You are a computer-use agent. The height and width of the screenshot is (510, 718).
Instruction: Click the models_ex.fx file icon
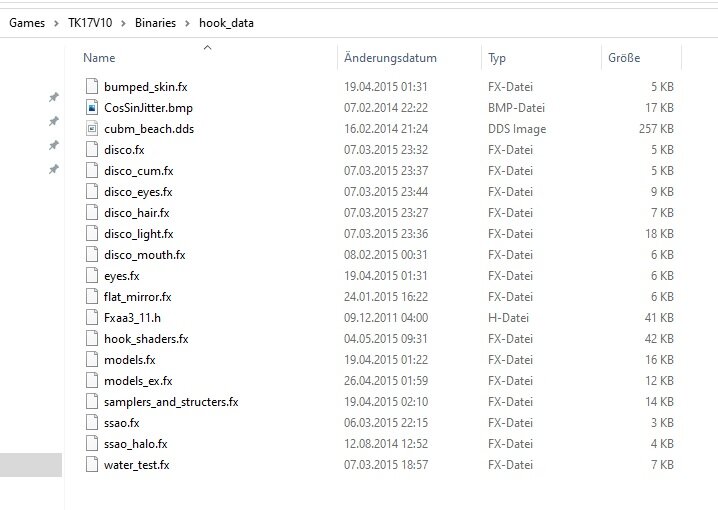pyautogui.click(x=92, y=381)
